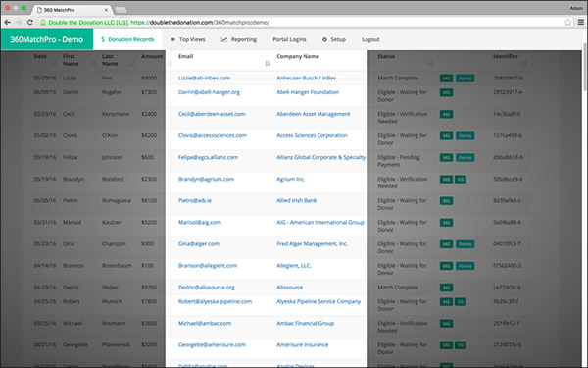Open a new browser tab
588x368 pixels.
pyautogui.click(x=121, y=10)
